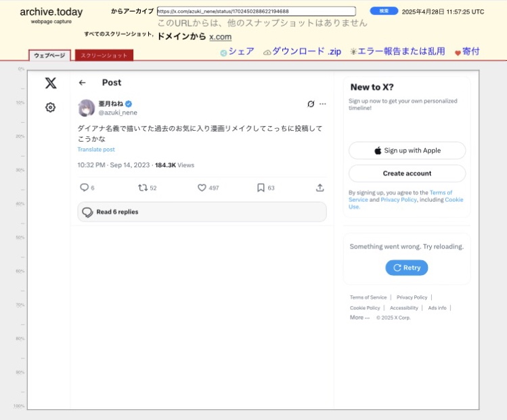This screenshot has width=507, height=420.
Task: Click the 10:32 PM Sep 14, 2023 timestamp
Action: [x=114, y=165]
